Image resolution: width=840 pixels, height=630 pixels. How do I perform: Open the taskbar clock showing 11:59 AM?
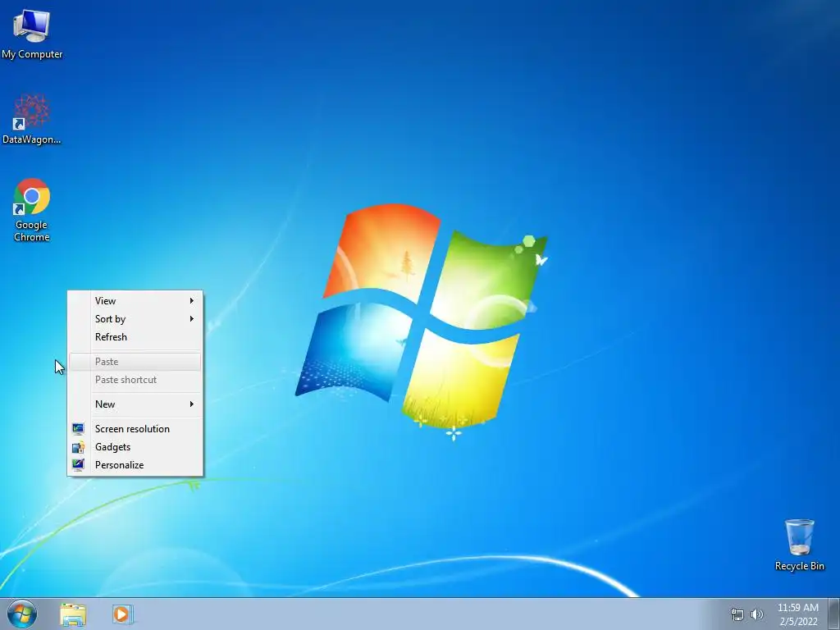coord(797,614)
